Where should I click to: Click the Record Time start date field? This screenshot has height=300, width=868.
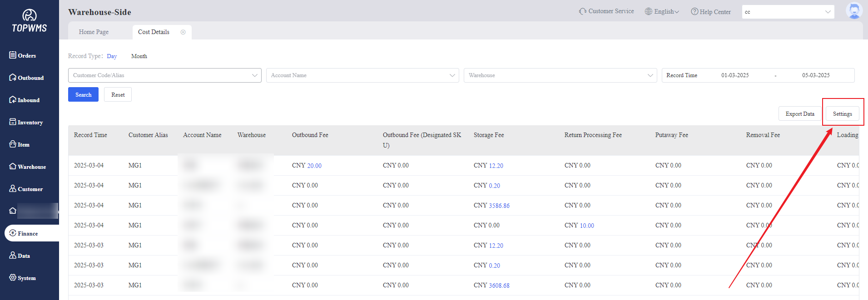tap(734, 75)
